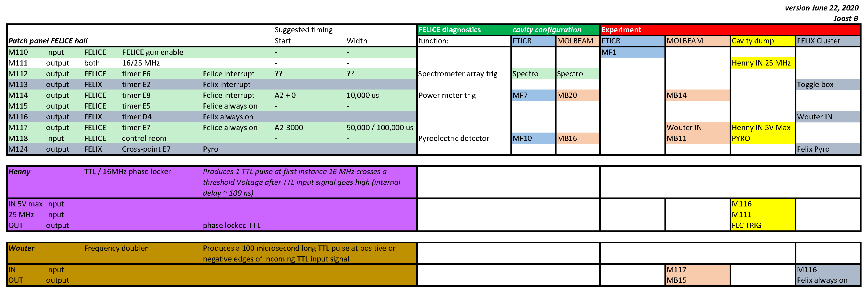This screenshot has width=868, height=287.
Task: Click the Pyroelectric detector cell
Action: 453,138
